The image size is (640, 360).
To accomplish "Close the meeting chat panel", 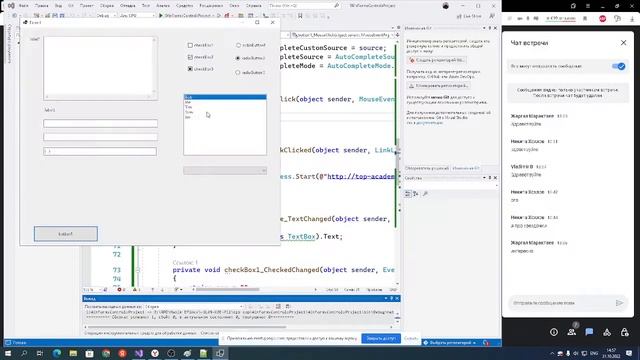I will 624,42.
